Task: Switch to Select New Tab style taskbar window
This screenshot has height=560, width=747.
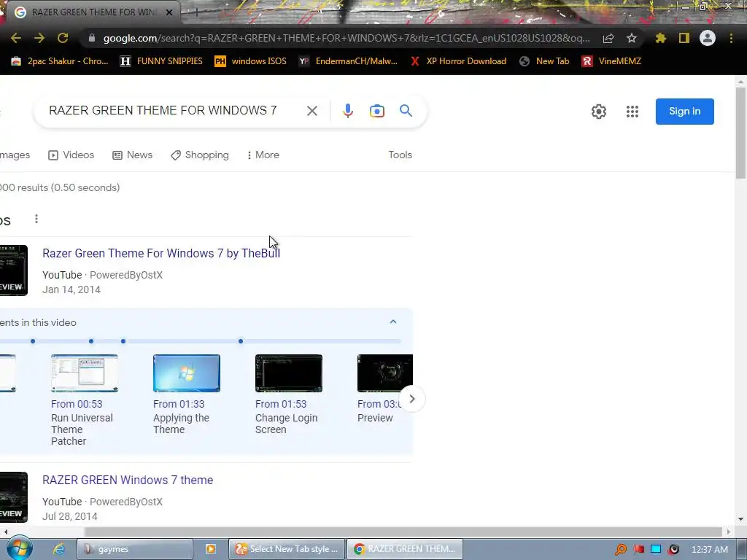Action: click(x=287, y=549)
